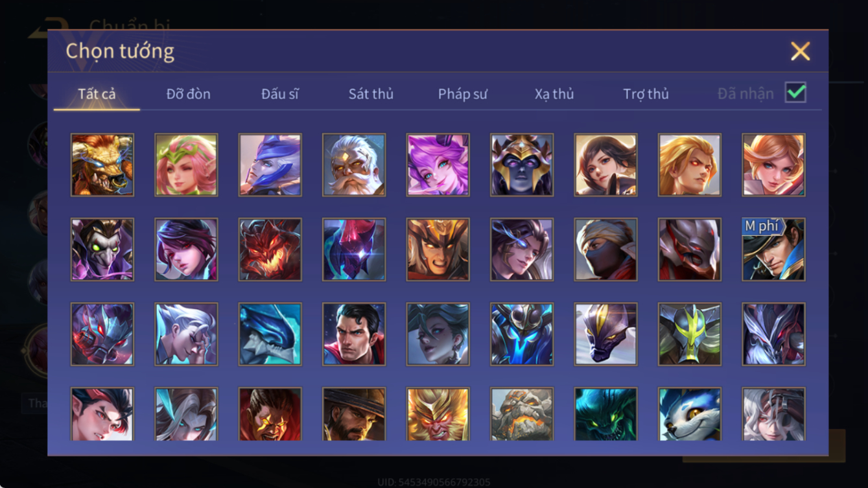Filter by the 'Trợ thủ' tab
Screen dimensions: 868x488
646,94
